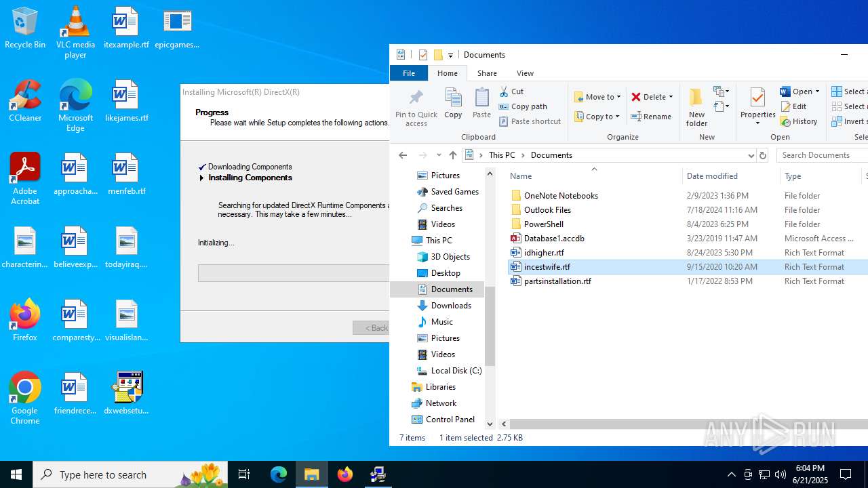
Task: Expand Properties dropdown arrow
Action: [x=757, y=123]
